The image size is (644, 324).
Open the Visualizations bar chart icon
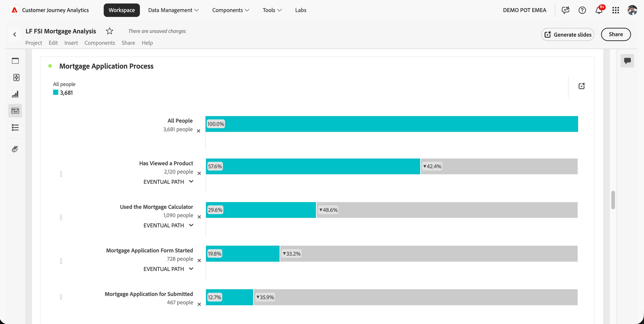(15, 94)
